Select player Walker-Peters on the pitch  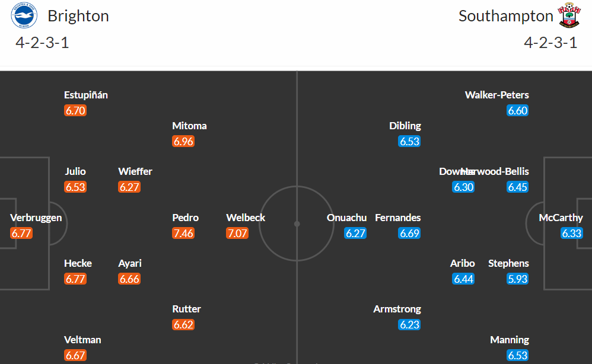(496, 95)
